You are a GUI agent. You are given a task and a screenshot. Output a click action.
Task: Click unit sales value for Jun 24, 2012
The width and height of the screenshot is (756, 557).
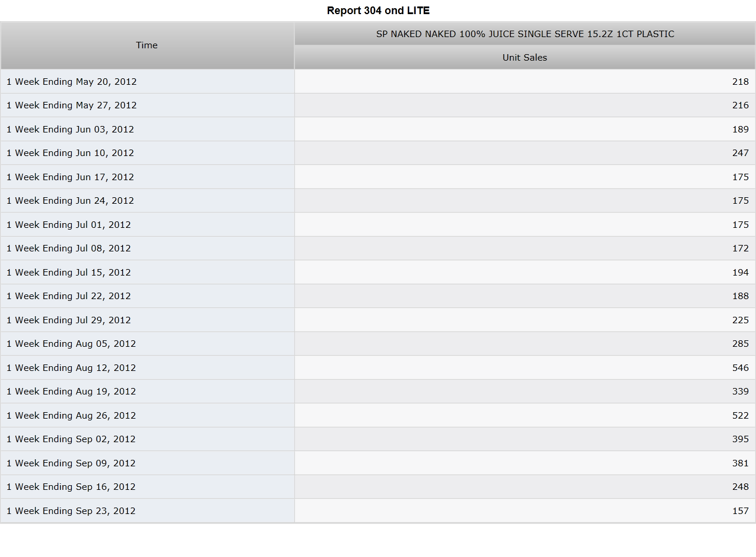(741, 201)
